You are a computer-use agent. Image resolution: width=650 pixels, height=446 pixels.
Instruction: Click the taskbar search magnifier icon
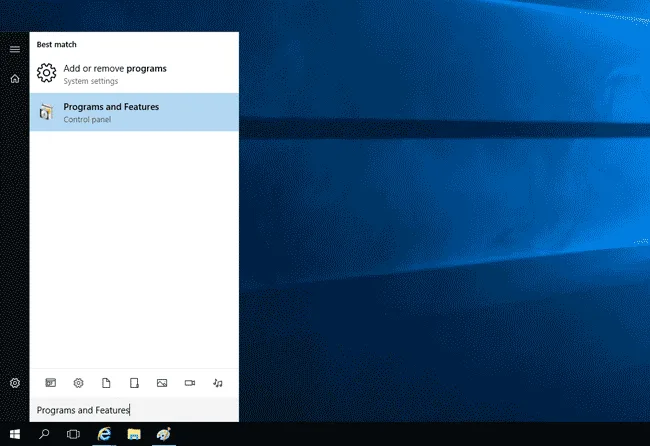(x=44, y=435)
